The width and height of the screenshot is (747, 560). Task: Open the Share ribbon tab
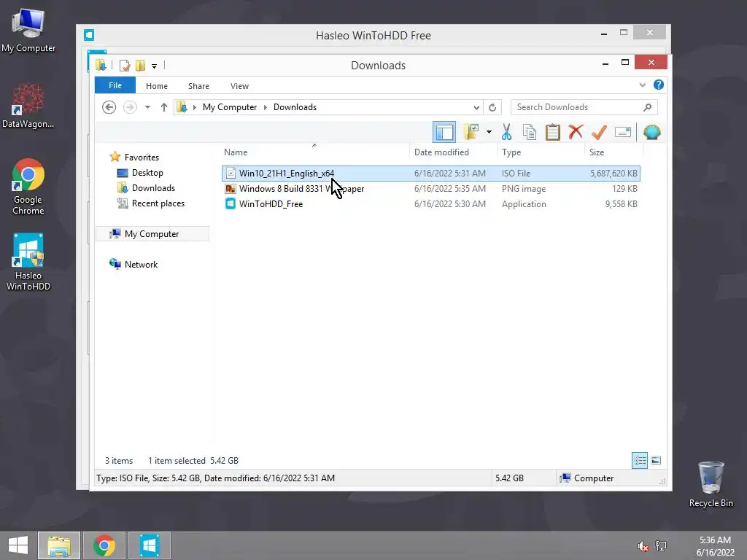coord(198,86)
